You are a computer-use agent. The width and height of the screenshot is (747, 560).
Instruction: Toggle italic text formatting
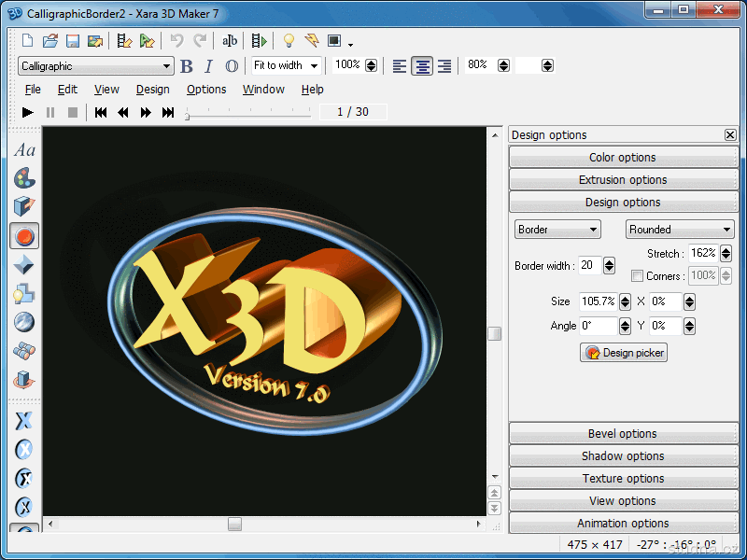coord(208,66)
